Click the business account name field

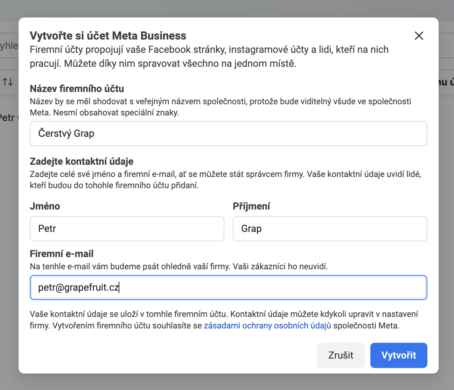pos(228,133)
